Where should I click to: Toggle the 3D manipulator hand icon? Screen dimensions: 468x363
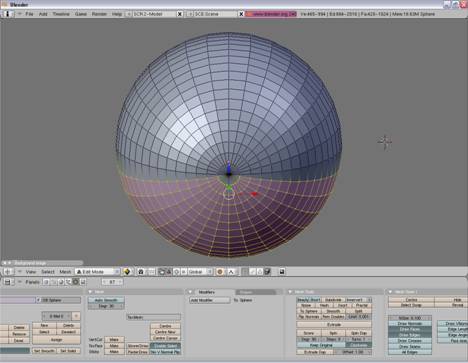[x=162, y=272]
